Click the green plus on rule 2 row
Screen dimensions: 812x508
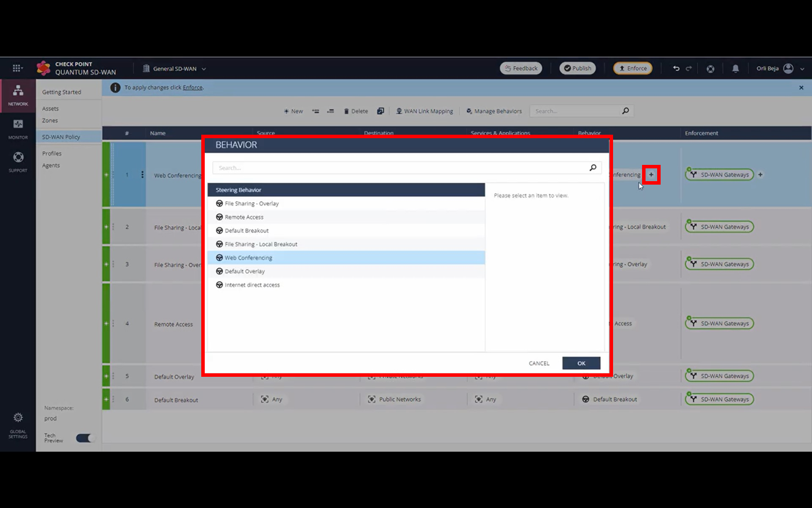point(106,226)
